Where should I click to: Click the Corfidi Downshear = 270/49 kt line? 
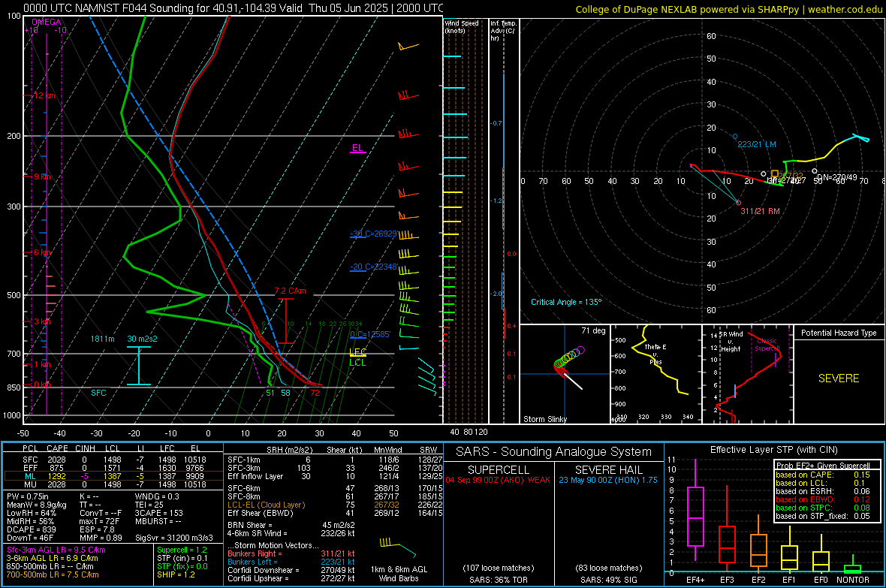pos(291,570)
